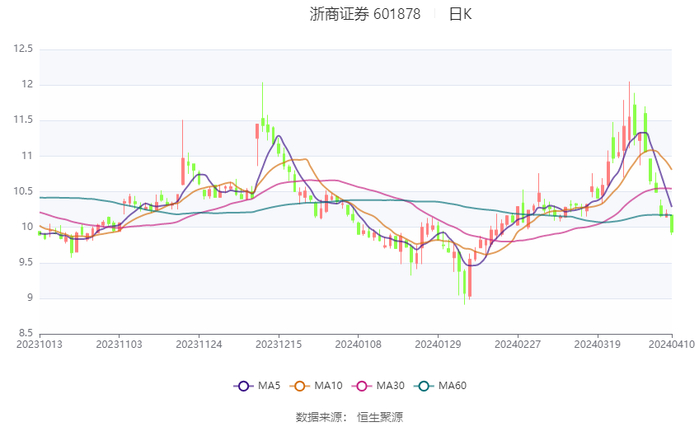The image size is (700, 427).
Task: Select the 20231215 date on x-axis
Action: pyautogui.click(x=279, y=343)
